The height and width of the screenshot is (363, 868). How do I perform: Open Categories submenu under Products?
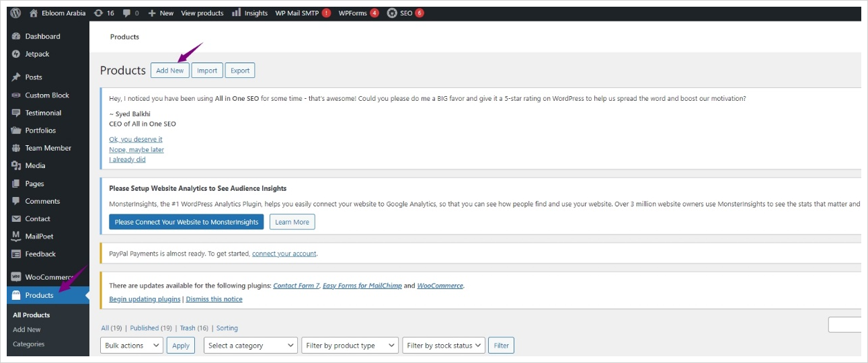pos(29,344)
